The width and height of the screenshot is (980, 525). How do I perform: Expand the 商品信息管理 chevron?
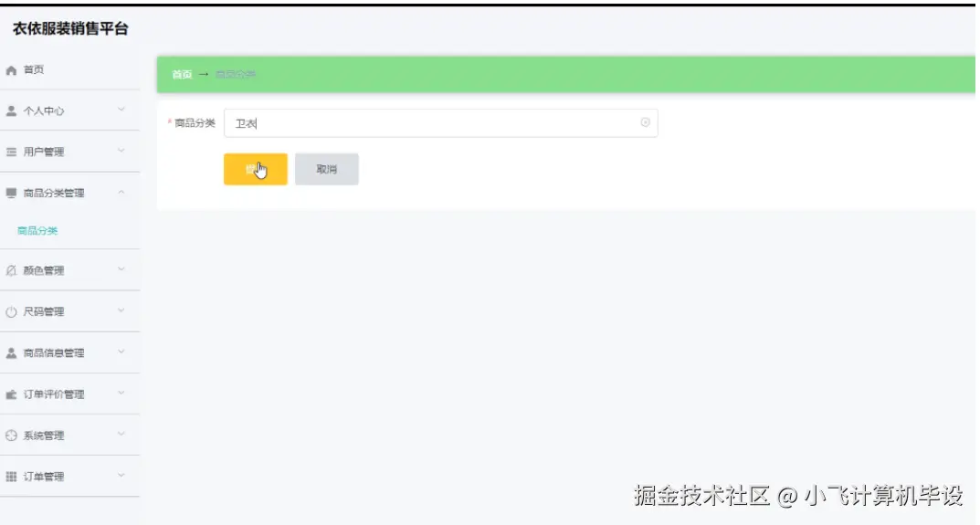(121, 352)
